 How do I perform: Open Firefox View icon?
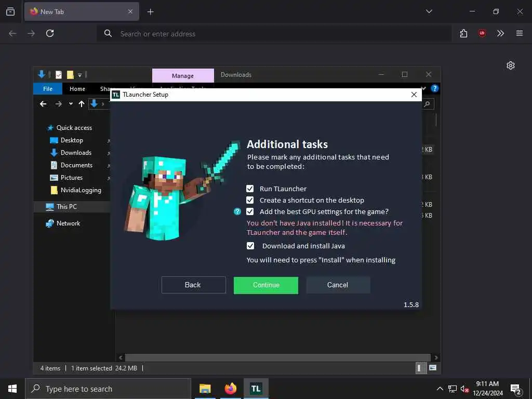point(10,11)
